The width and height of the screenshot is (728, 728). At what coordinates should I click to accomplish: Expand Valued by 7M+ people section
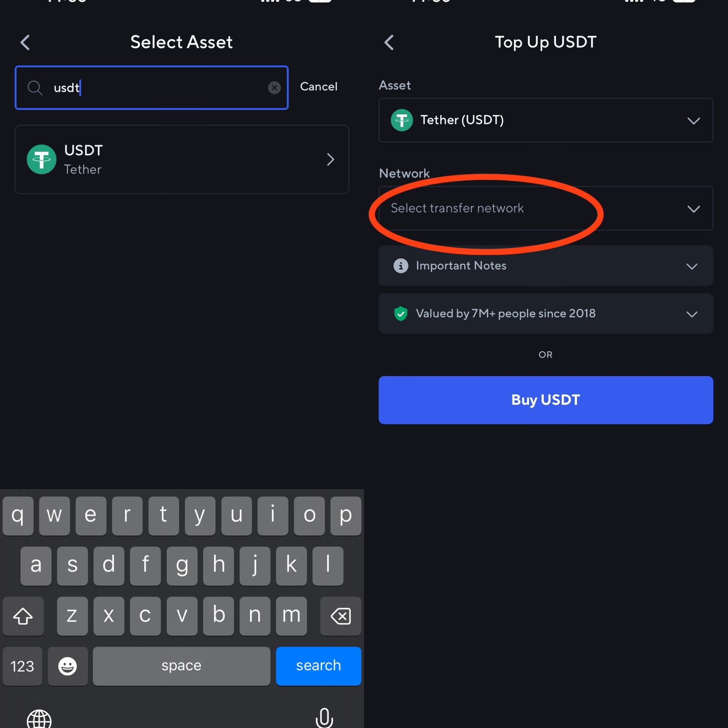click(546, 314)
